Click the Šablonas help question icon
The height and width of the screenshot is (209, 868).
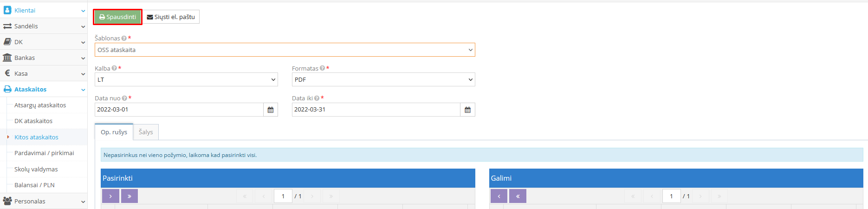click(x=124, y=39)
